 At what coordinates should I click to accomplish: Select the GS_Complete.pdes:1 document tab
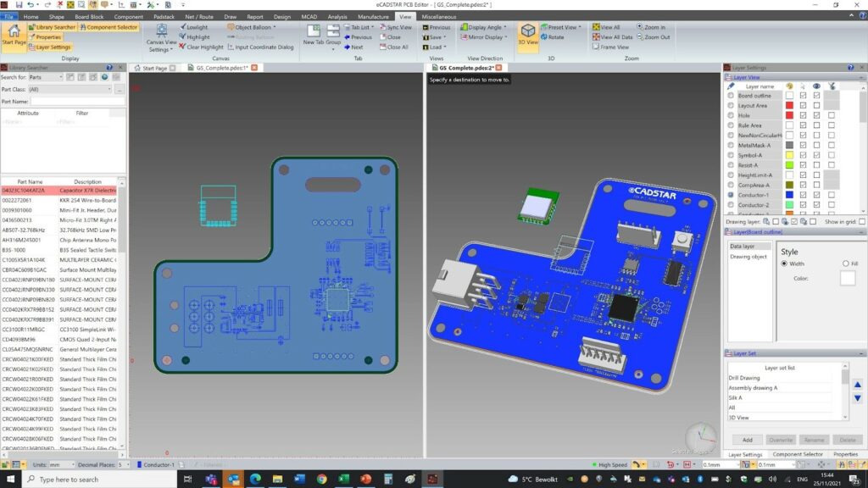(x=221, y=68)
